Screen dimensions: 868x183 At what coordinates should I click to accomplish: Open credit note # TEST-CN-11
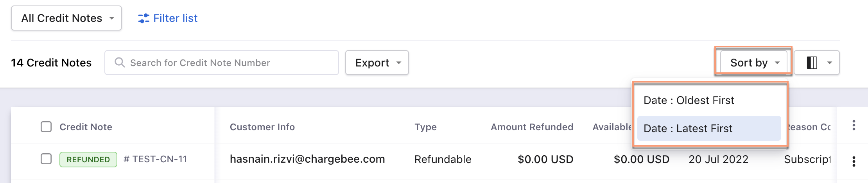click(x=156, y=159)
